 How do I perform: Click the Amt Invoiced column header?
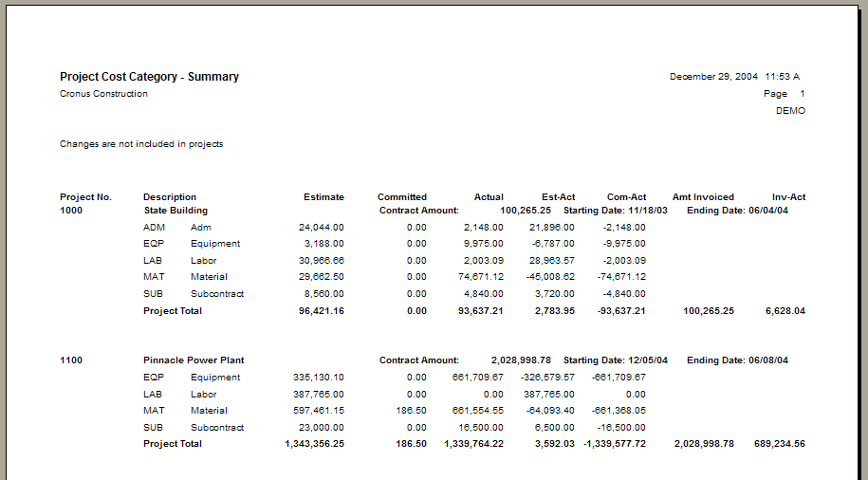tap(703, 197)
